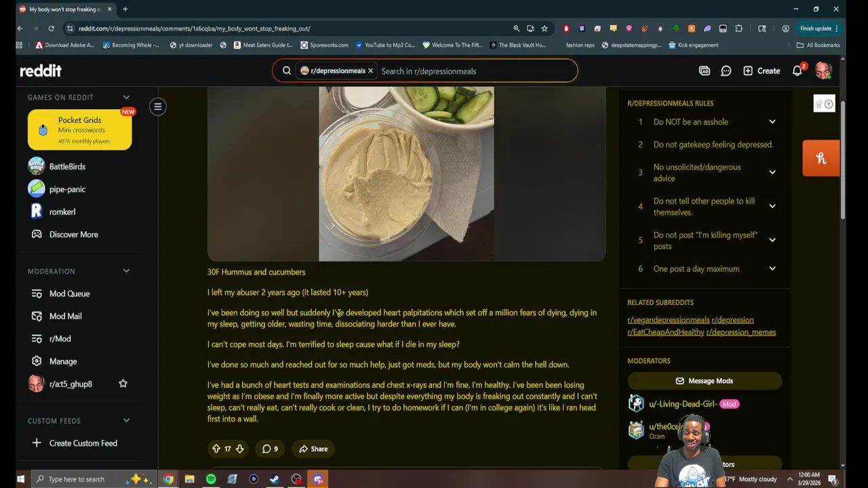The height and width of the screenshot is (488, 868).
Task: Click the browser address bar
Action: point(292,28)
